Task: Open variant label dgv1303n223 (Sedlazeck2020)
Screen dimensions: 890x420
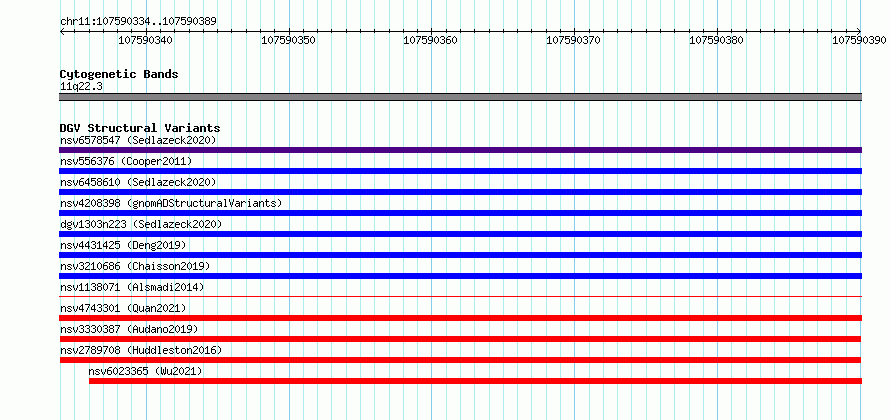Action: pyautogui.click(x=141, y=224)
